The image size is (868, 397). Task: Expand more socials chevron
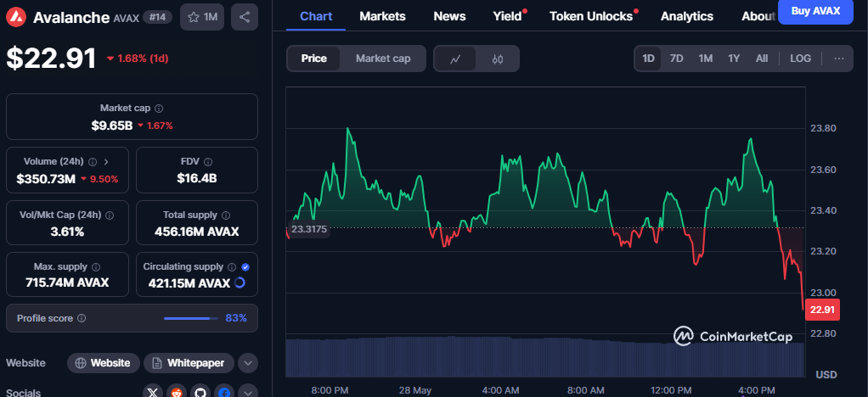pos(248,393)
